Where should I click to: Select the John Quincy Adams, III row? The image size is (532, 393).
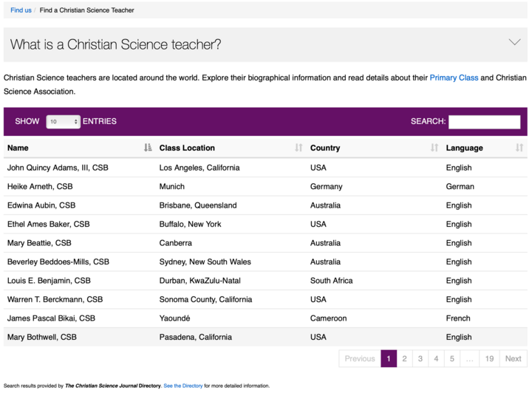265,168
